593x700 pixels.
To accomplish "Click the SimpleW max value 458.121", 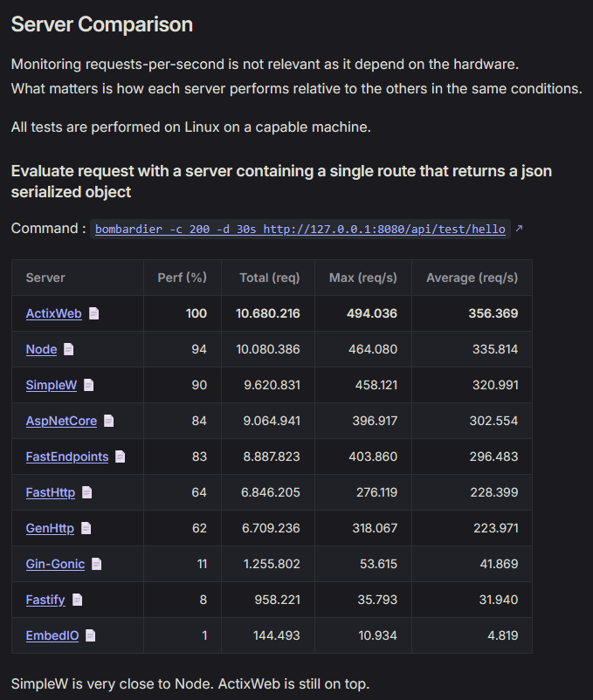I will click(376, 385).
